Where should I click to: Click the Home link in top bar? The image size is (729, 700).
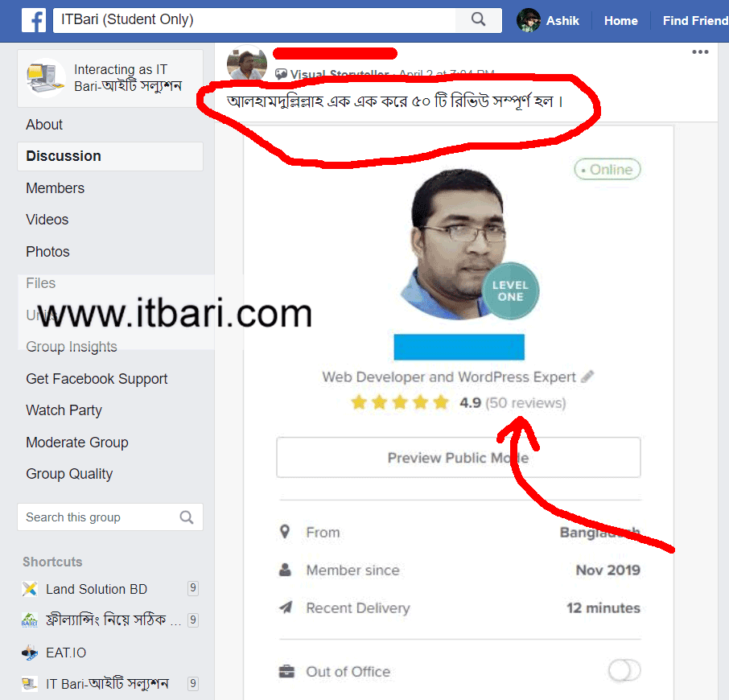[x=620, y=21]
